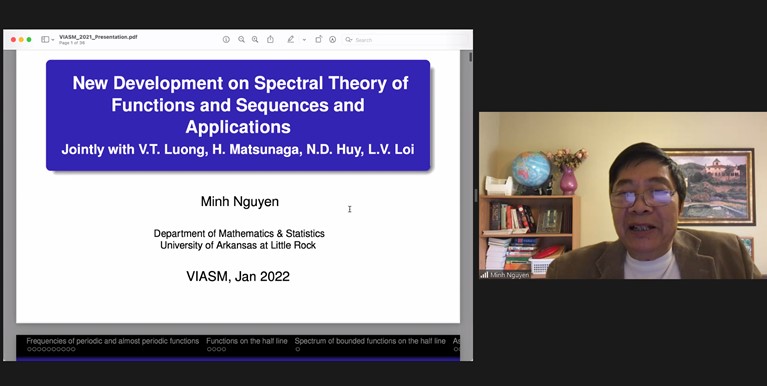Click into the Search field
Image resolution: width=767 pixels, height=386 pixels.
(x=406, y=40)
